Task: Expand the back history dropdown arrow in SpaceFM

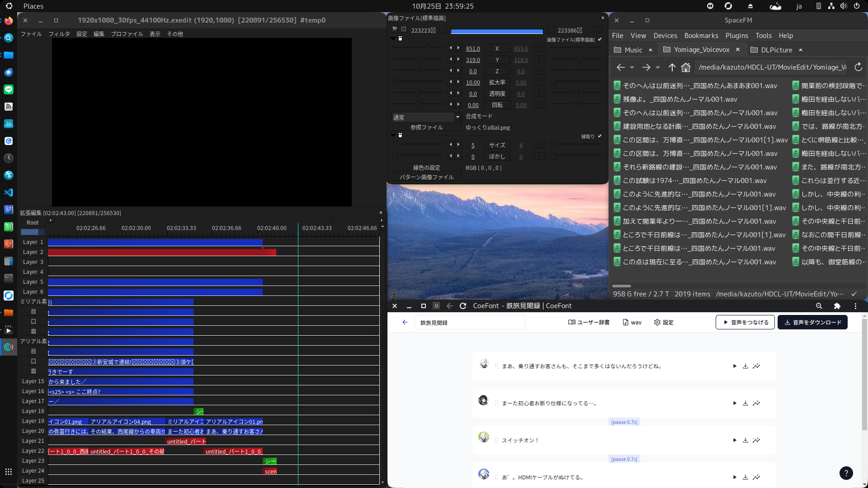Action: pos(632,67)
